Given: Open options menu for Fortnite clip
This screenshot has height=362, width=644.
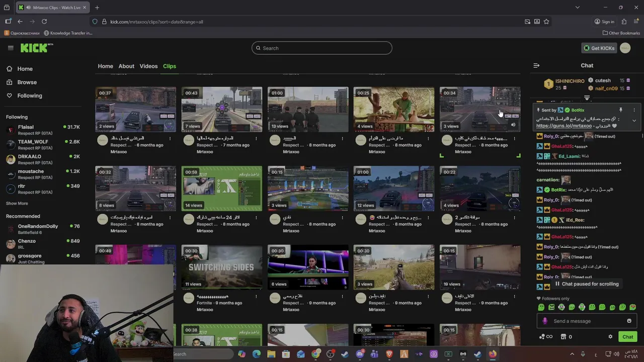Looking at the screenshot, I should point(256,296).
